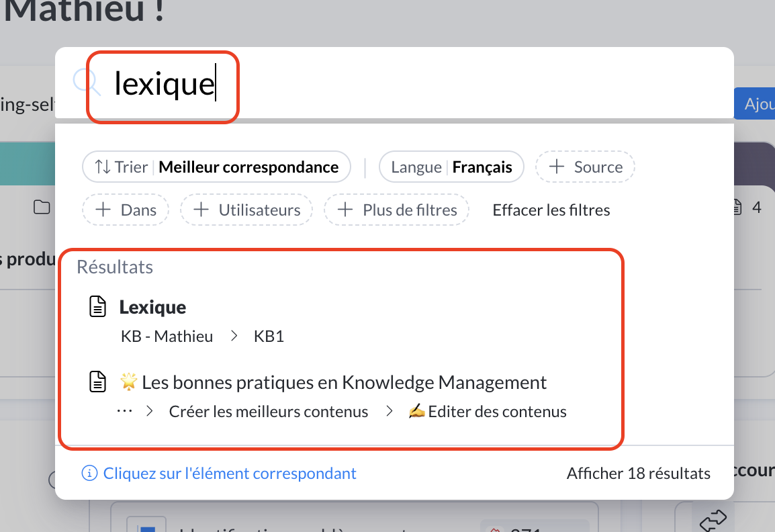This screenshot has width=775, height=532.
Task: Click the sort arrows icon in Trier
Action: (x=103, y=167)
